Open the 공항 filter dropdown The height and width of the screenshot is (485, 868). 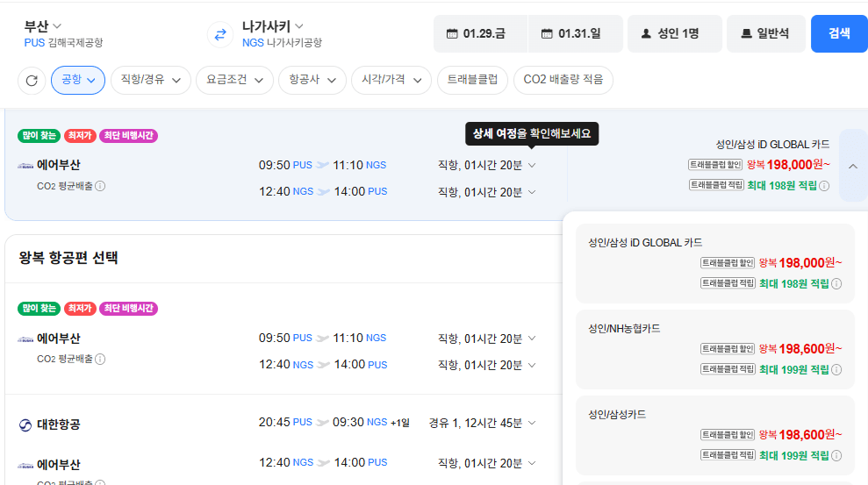[78, 80]
